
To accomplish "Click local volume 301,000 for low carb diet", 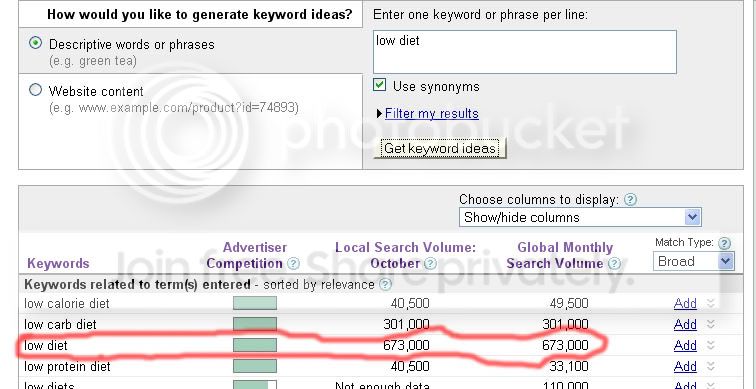I will (406, 324).
